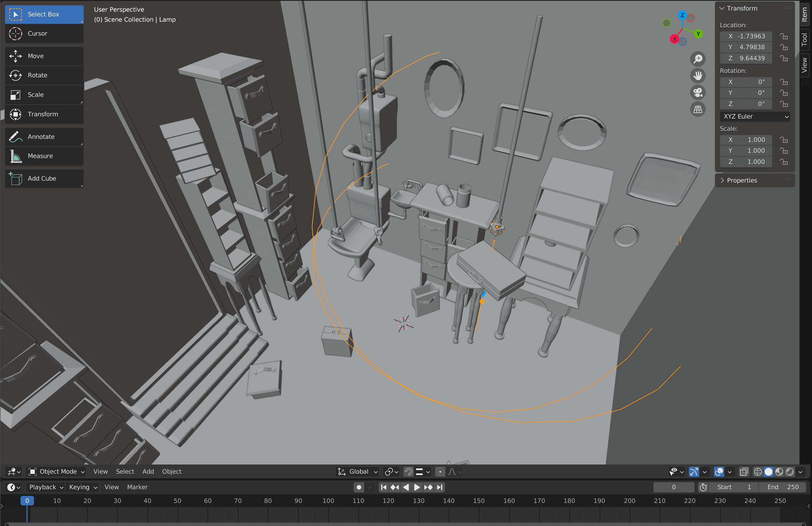Switch to orthographic view using the grid icon
Screen dimensions: 812x526
pyautogui.click(x=698, y=109)
